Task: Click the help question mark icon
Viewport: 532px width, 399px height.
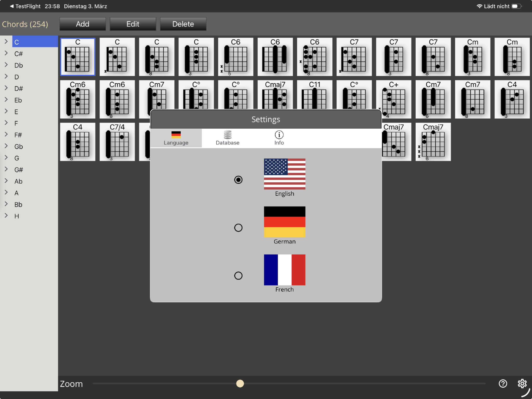Action: point(503,383)
